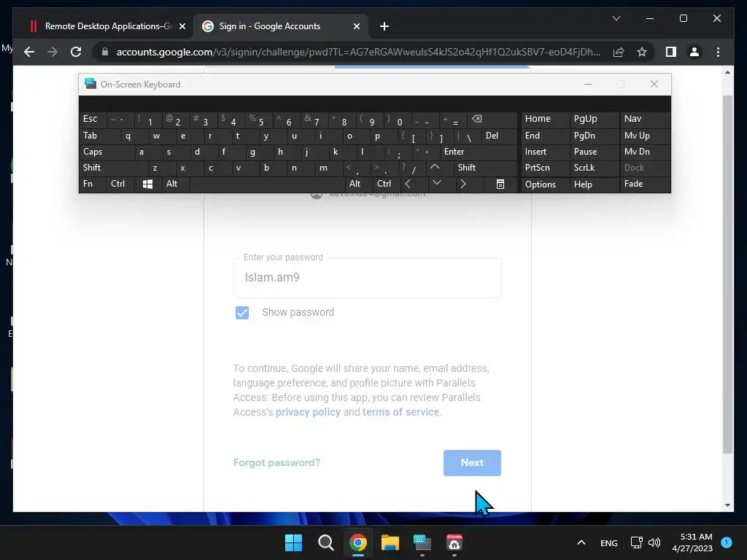Open the clock showing 5:31 AM
Image resolution: width=747 pixels, height=560 pixels.
[x=692, y=542]
